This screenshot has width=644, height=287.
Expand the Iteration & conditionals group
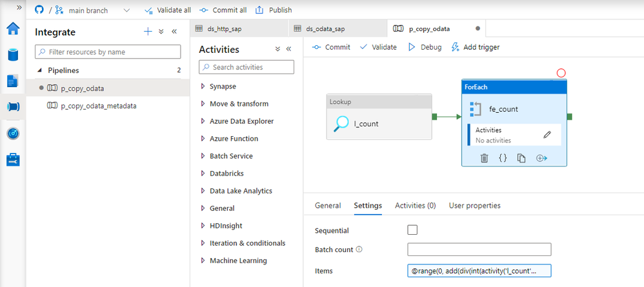click(247, 243)
